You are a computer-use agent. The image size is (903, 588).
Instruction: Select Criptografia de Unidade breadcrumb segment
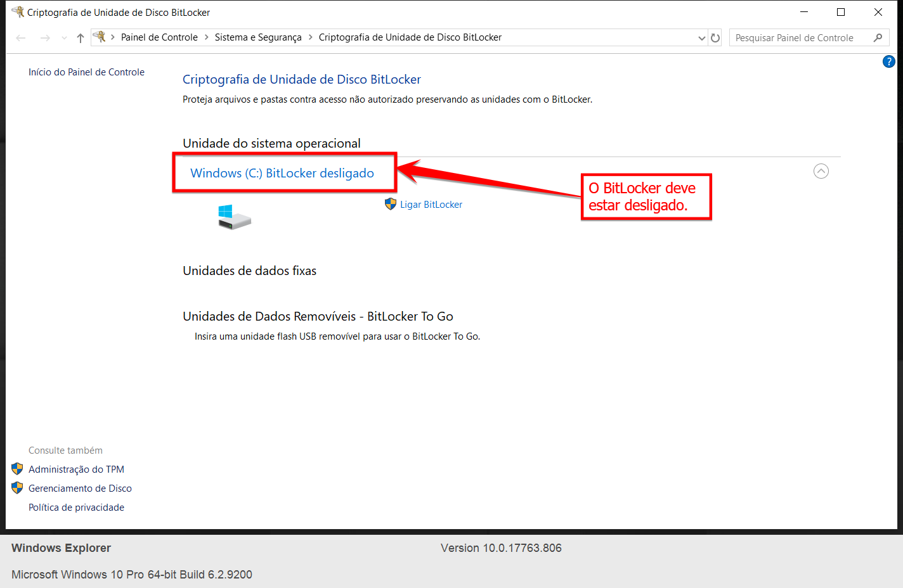point(410,37)
